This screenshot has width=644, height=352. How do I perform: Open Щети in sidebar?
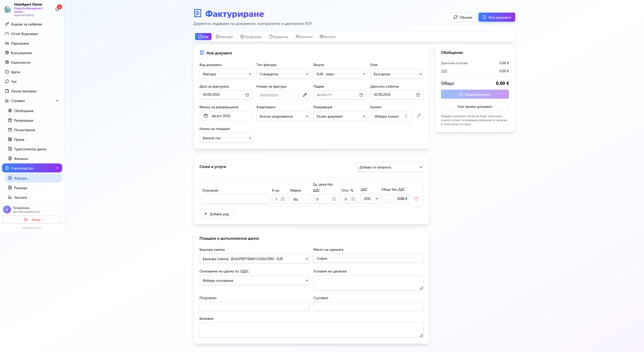(x=32, y=72)
